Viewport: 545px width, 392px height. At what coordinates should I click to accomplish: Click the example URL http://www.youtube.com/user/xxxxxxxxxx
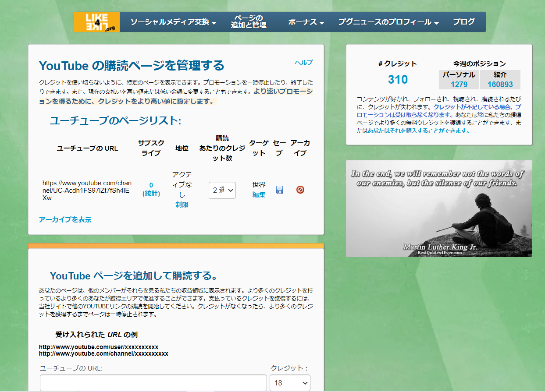pos(99,347)
